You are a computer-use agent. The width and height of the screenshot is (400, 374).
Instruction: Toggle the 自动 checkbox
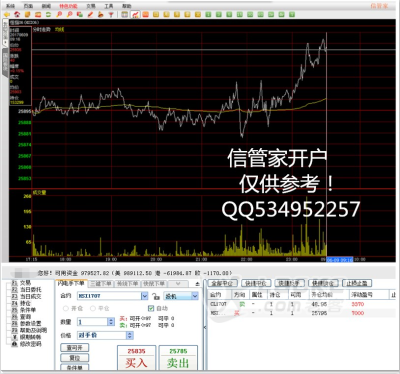[151, 308]
